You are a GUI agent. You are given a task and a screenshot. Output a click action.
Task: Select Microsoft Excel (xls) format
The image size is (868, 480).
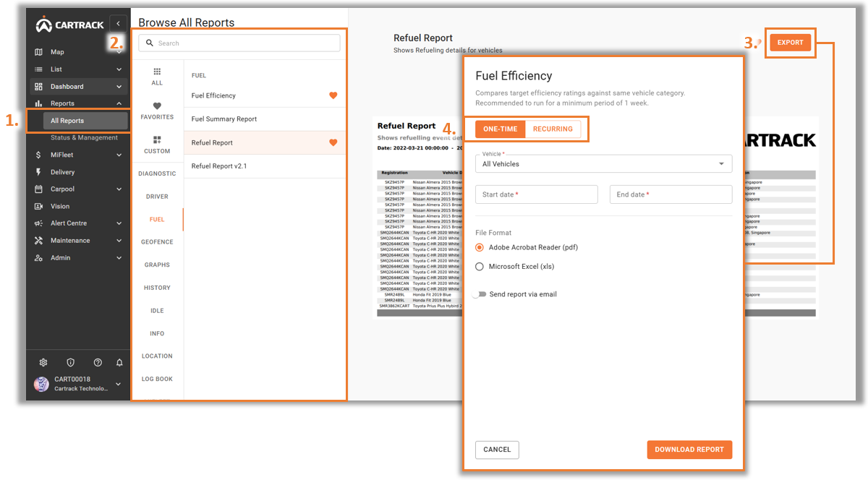click(480, 266)
